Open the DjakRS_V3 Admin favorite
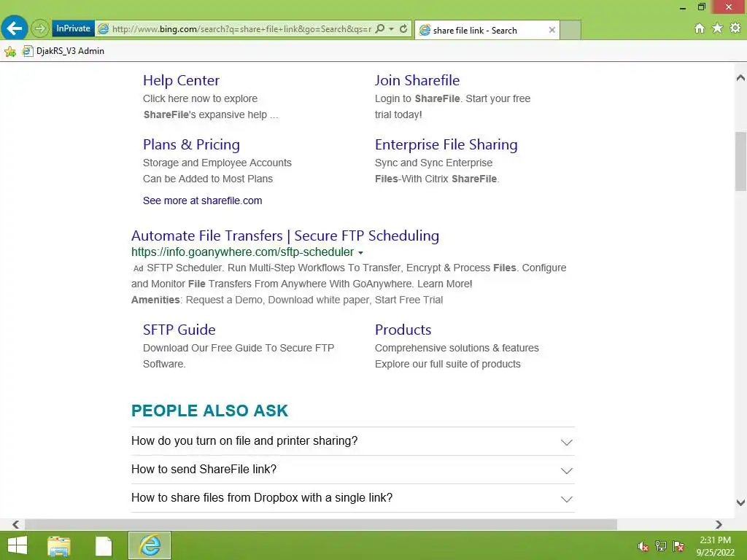747x560 pixels. coord(64,51)
